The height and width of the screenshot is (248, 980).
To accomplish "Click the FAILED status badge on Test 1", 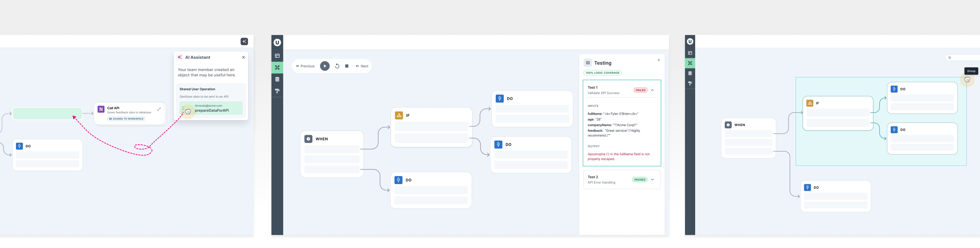I will pyautogui.click(x=640, y=90).
